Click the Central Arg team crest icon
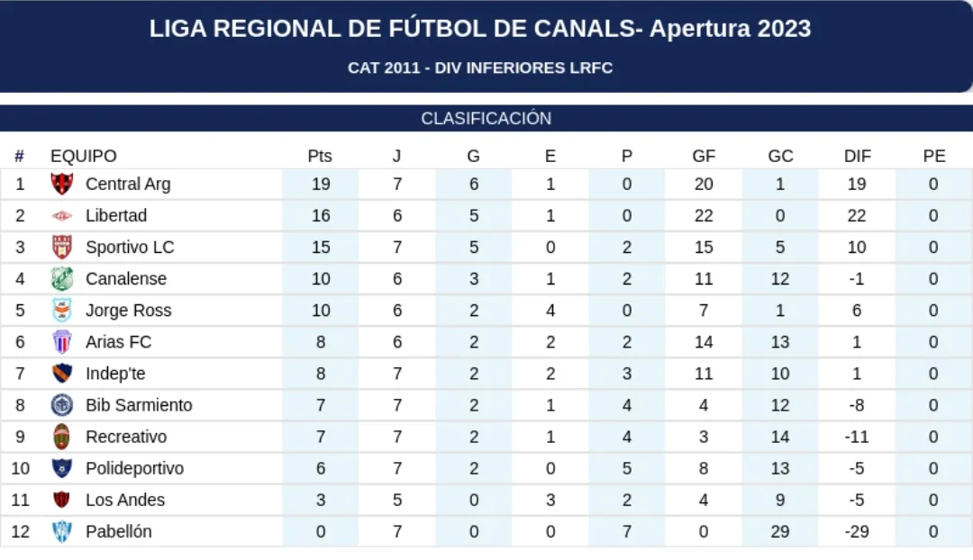This screenshot has height=560, width=973. coord(61,185)
